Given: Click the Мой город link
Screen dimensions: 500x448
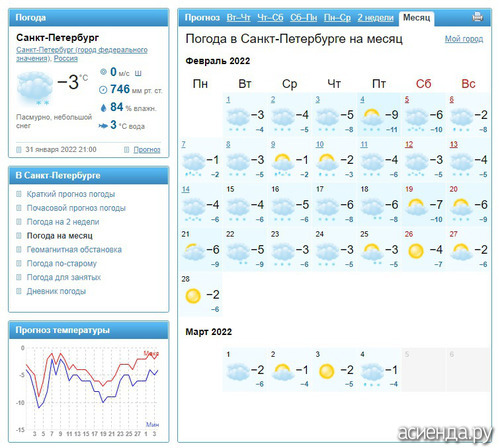Looking at the screenshot, I should [x=464, y=39].
